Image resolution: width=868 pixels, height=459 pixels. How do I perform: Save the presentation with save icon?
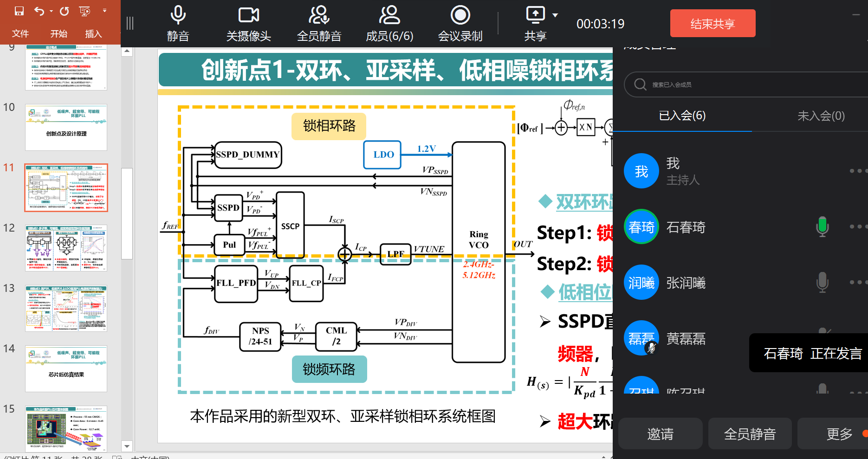pyautogui.click(x=19, y=11)
